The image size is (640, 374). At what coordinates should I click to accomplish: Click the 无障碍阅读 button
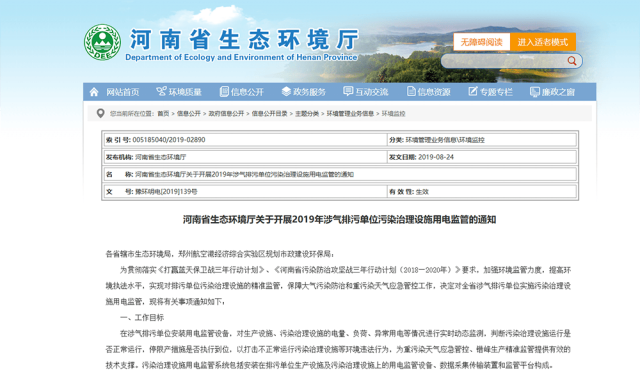click(x=482, y=42)
